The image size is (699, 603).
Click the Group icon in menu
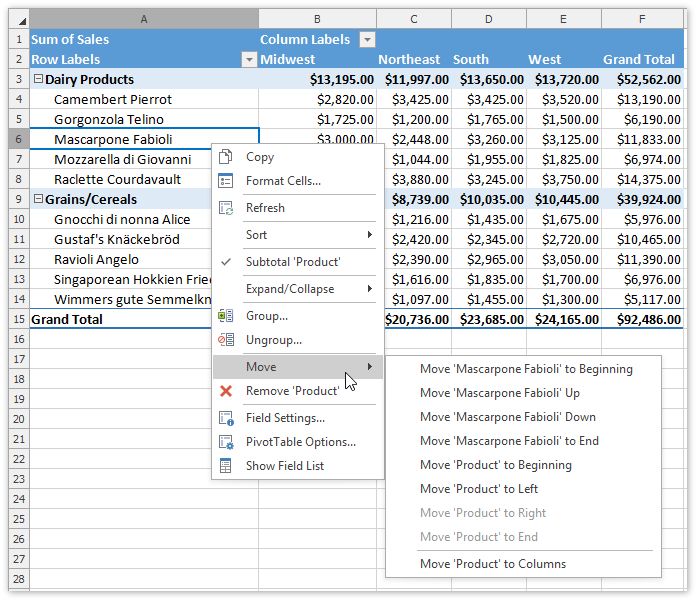(x=226, y=316)
